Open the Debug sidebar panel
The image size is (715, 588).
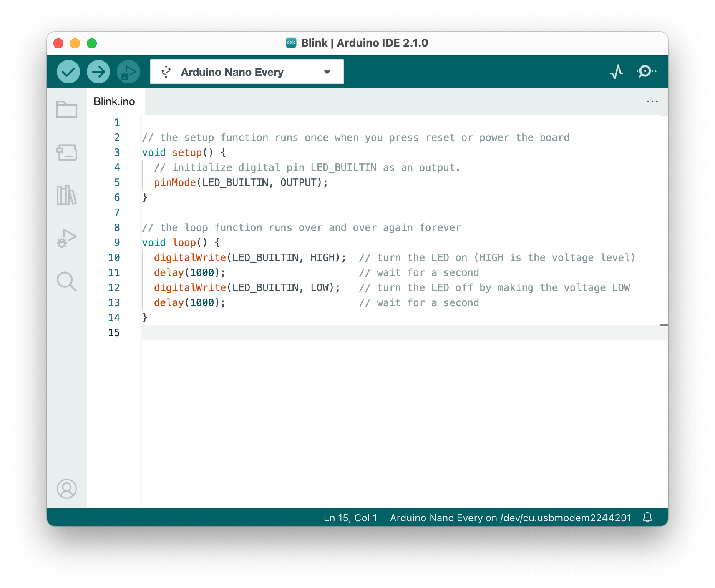click(x=67, y=239)
